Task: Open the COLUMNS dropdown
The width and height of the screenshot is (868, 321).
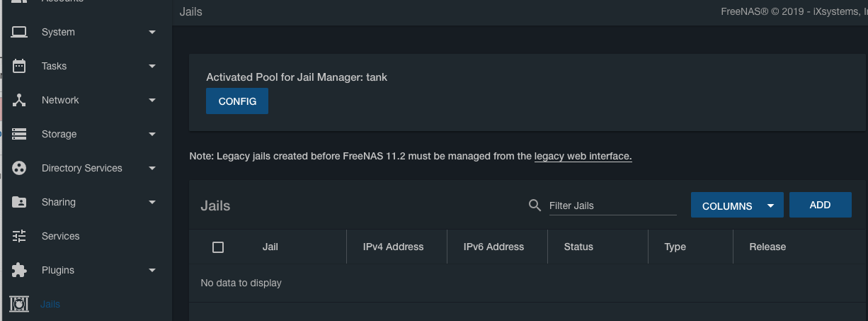Action: coord(737,206)
